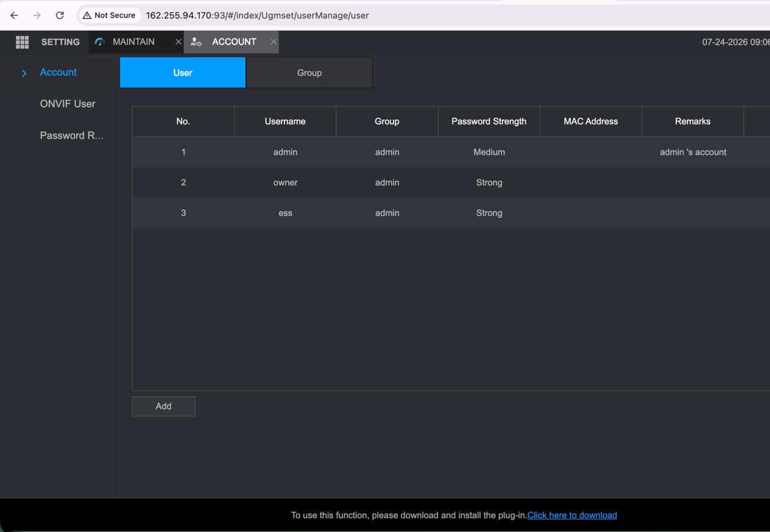Switch to the ACCOUNT tab
The height and width of the screenshot is (532, 770).
(x=234, y=41)
